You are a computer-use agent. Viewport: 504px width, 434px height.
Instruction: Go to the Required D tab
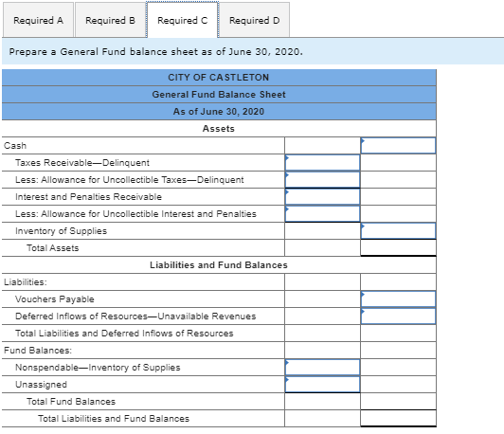pos(254,20)
